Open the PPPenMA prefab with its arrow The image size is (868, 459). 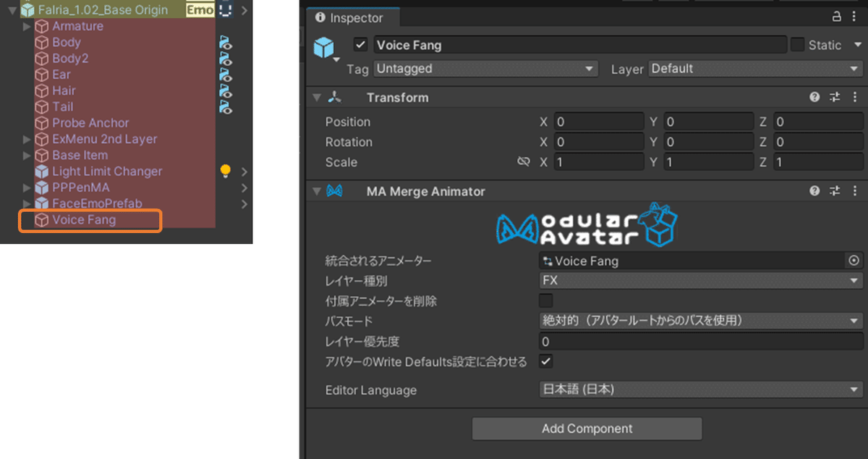point(244,188)
